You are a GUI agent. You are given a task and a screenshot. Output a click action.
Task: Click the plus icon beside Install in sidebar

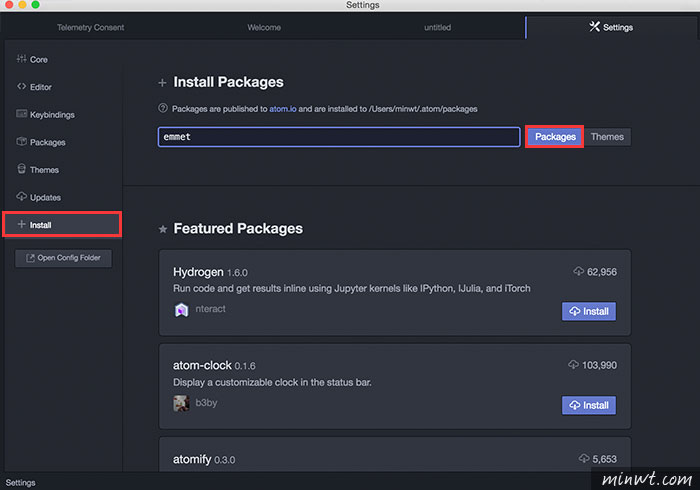(21, 224)
